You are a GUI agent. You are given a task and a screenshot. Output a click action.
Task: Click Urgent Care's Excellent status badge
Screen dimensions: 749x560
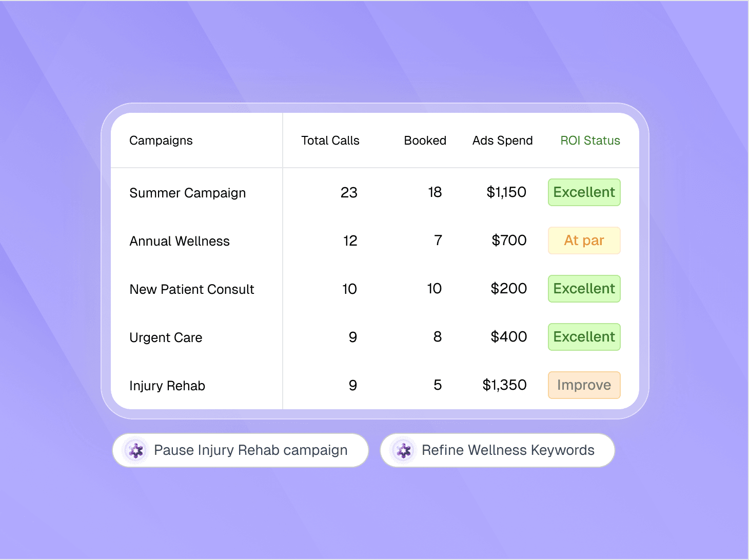click(x=584, y=337)
